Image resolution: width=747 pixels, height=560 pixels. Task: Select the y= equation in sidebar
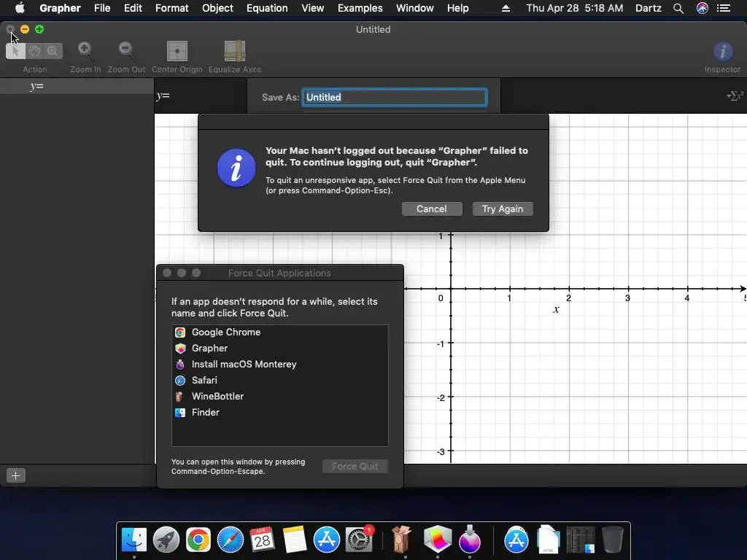[77, 86]
